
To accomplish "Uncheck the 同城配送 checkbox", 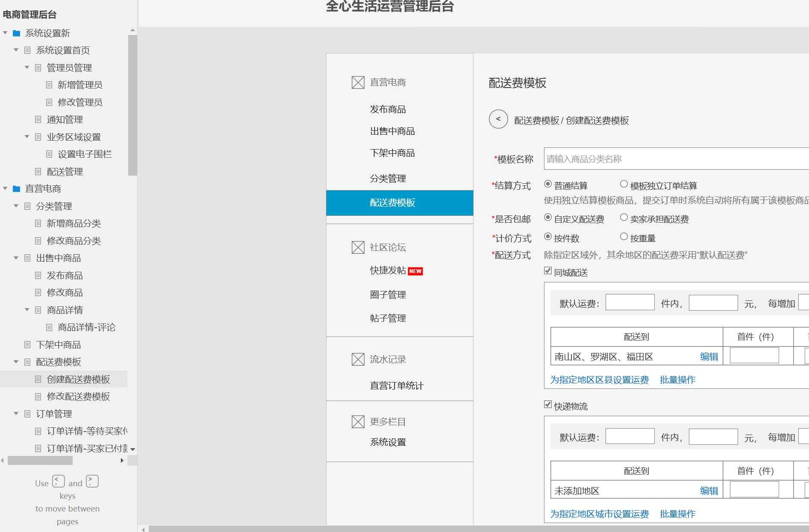I will tap(547, 270).
